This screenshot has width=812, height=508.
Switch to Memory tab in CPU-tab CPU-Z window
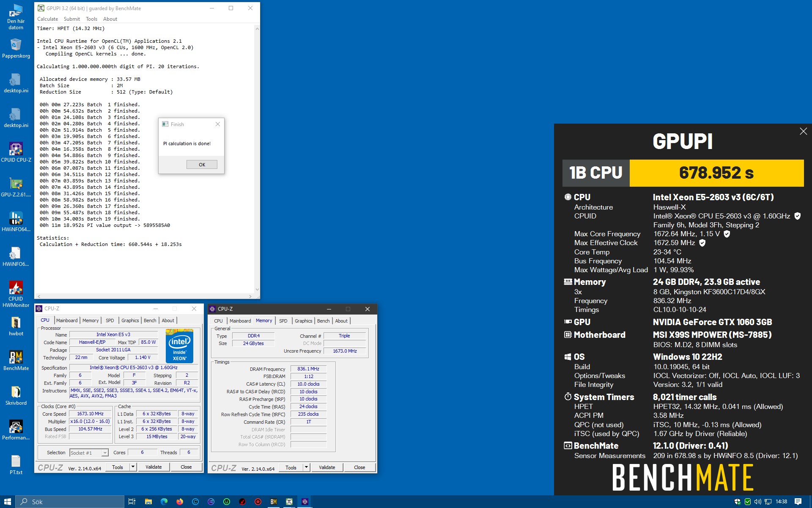point(91,320)
